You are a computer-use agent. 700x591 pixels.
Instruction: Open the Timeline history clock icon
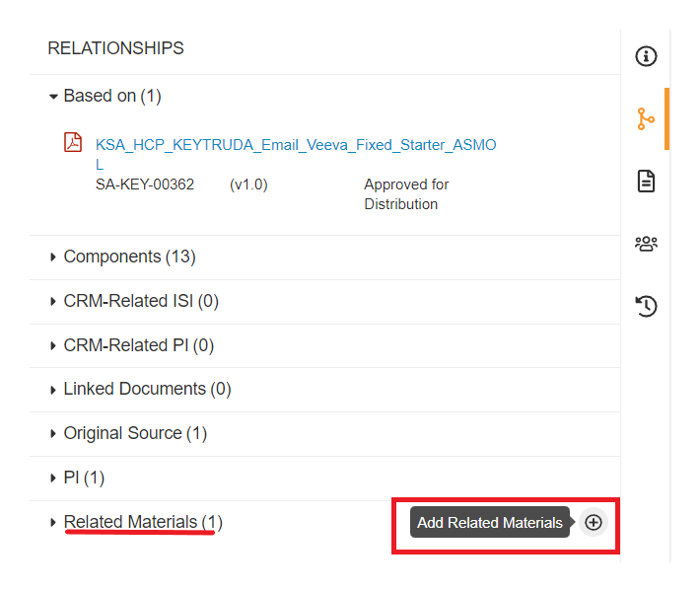pyautogui.click(x=646, y=306)
